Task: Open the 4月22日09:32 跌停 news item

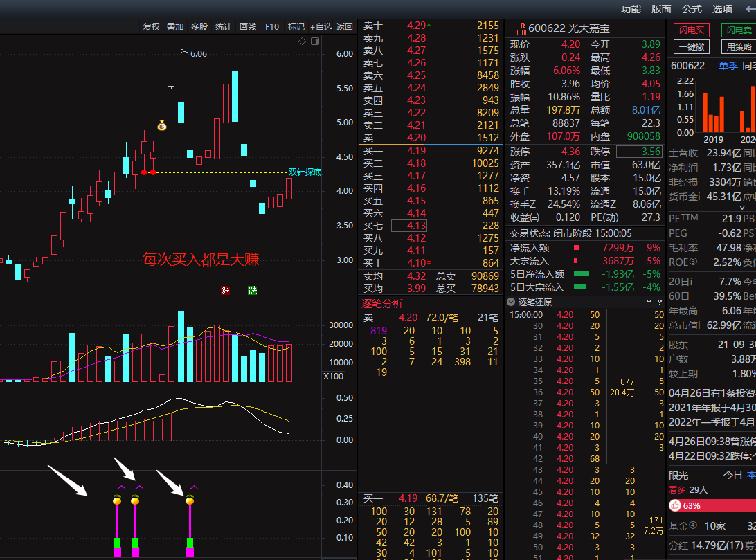Action: 712,456
